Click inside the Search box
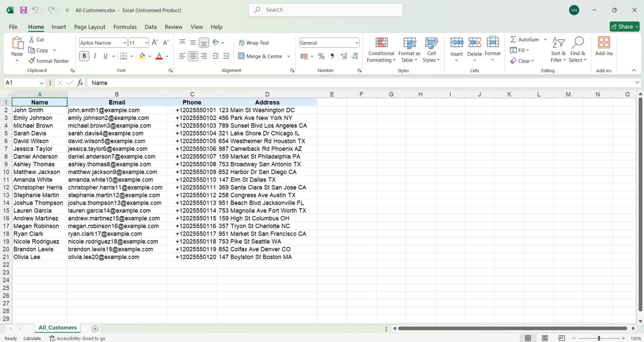Image resolution: width=644 pixels, height=342 pixels. click(326, 10)
